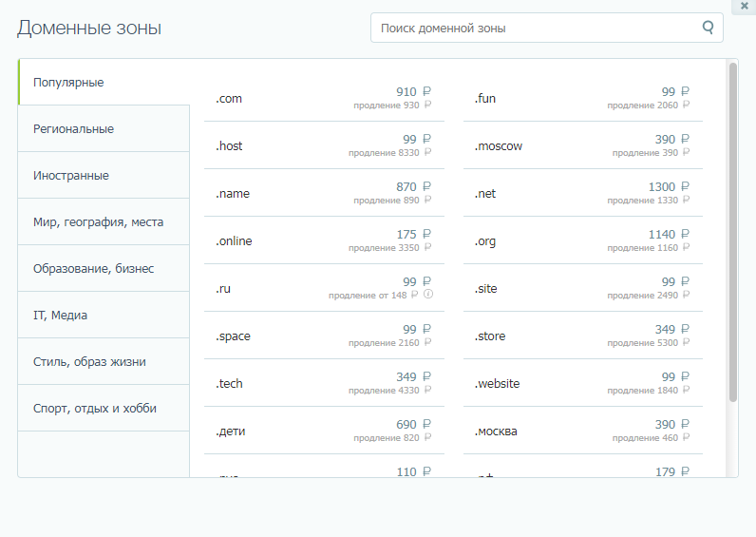Click the zone list vertical scrollbar
The image size is (756, 537).
point(732,228)
